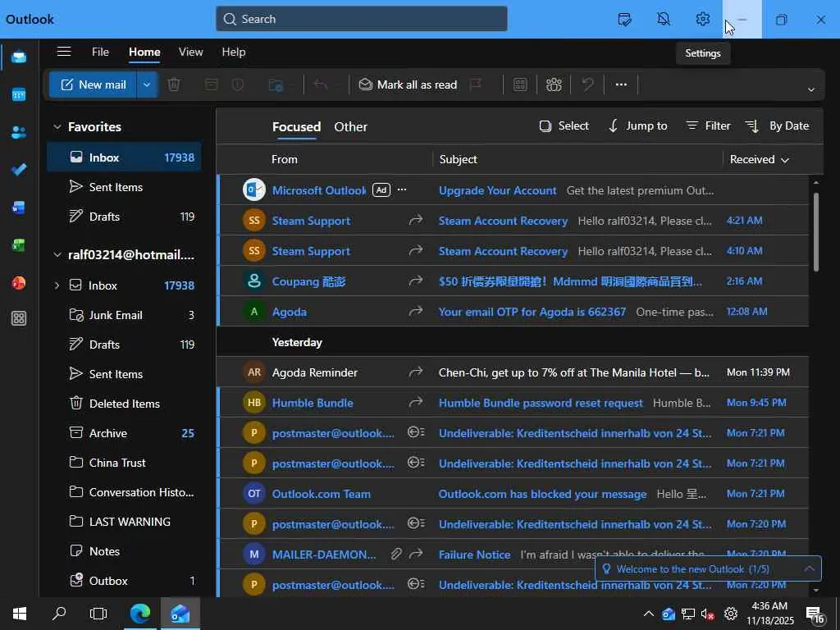Select the Junk Email folder

[x=125, y=315]
